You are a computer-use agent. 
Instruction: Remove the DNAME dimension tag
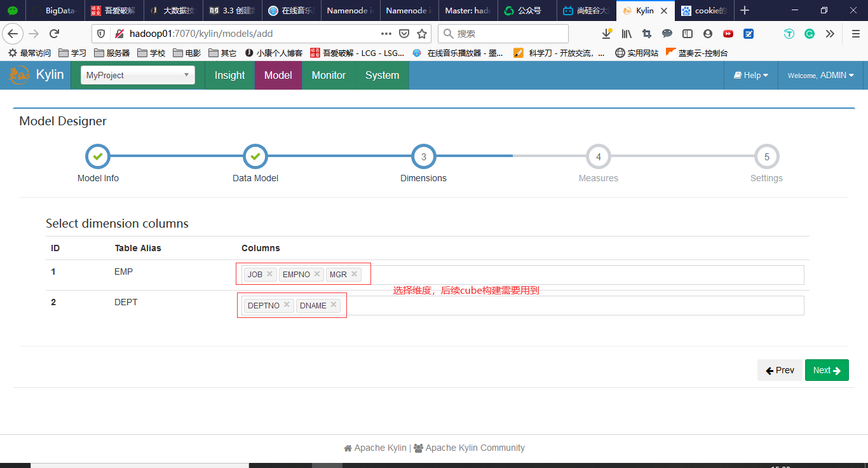[334, 305]
